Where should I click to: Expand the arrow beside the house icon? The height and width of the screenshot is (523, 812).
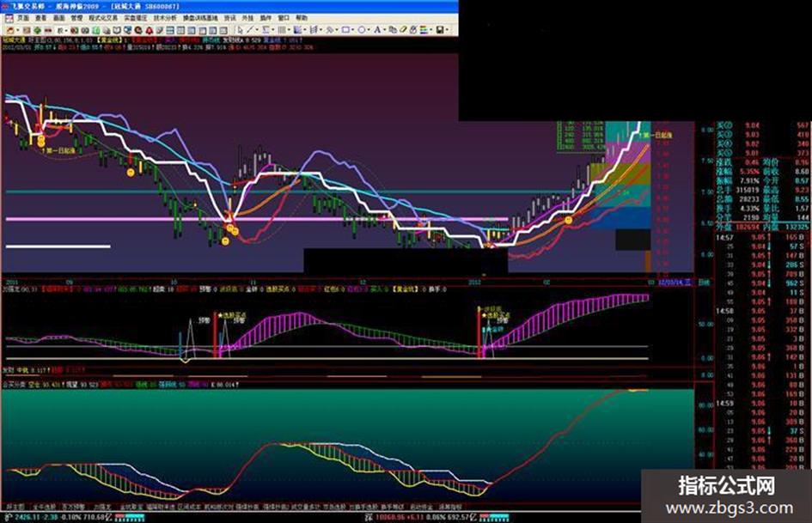pos(18,30)
